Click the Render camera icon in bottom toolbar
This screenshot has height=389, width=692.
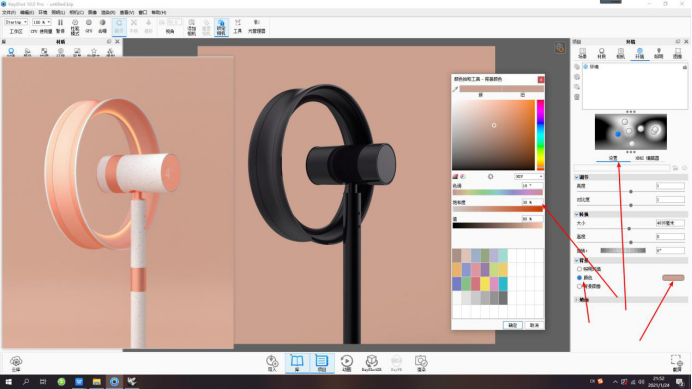[x=421, y=363]
